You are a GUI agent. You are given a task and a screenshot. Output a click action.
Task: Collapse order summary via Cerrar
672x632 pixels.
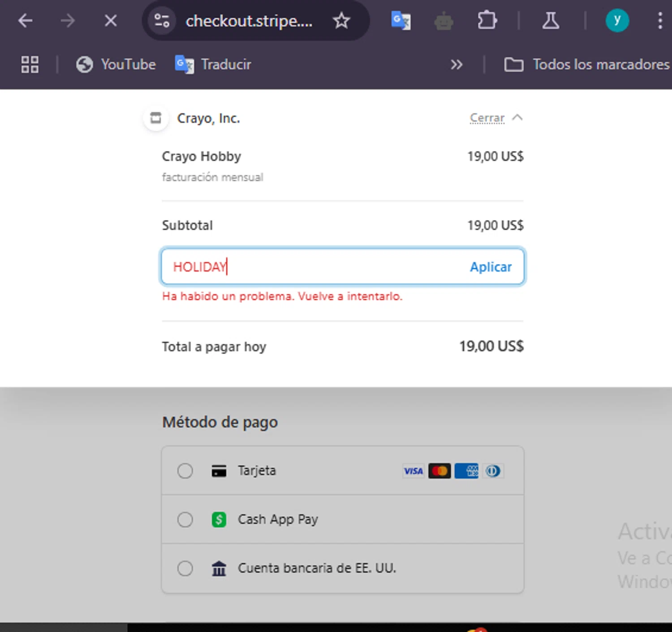click(487, 118)
